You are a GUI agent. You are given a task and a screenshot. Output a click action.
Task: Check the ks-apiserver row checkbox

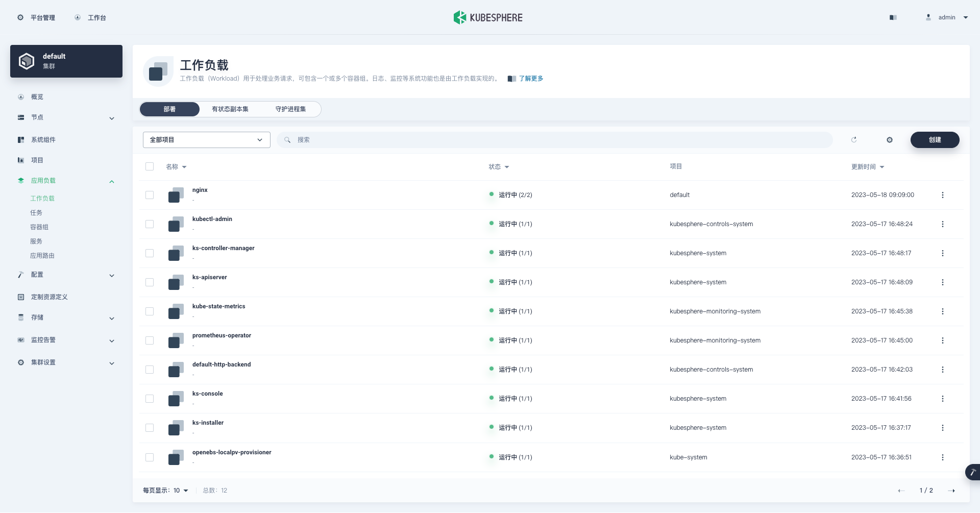pos(150,282)
